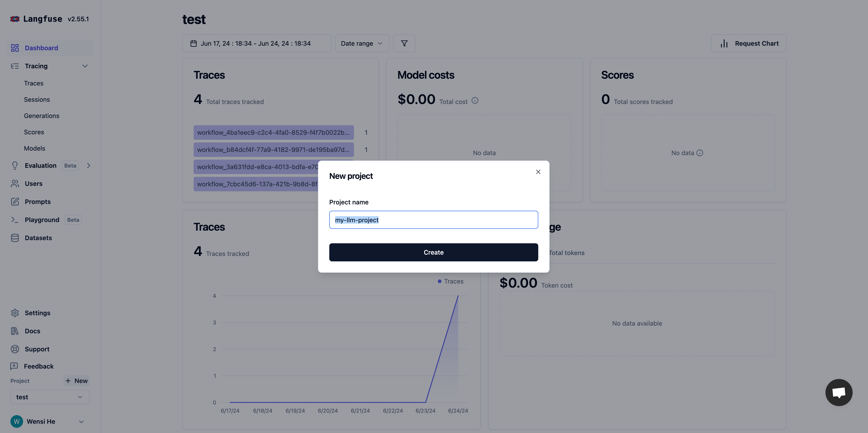Click the Prompts edit icon
This screenshot has height=433, width=868.
point(15,201)
